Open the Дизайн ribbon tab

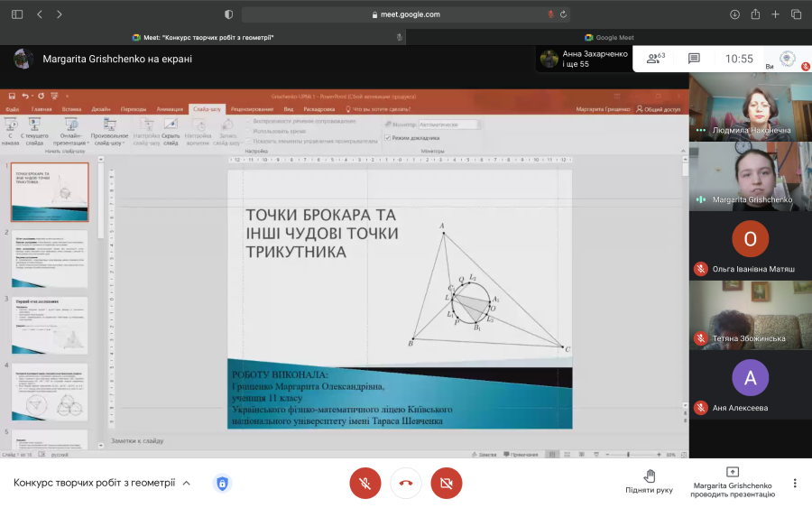(101, 109)
